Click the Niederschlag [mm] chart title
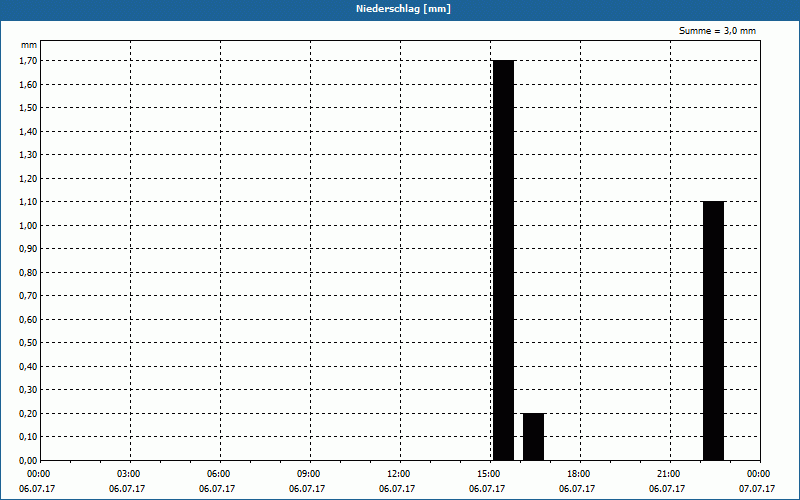Image resolution: width=800 pixels, height=500 pixels. 403,9
